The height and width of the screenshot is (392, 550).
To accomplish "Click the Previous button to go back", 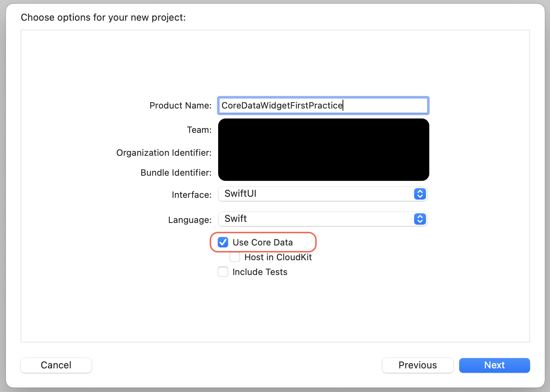I will [x=417, y=365].
